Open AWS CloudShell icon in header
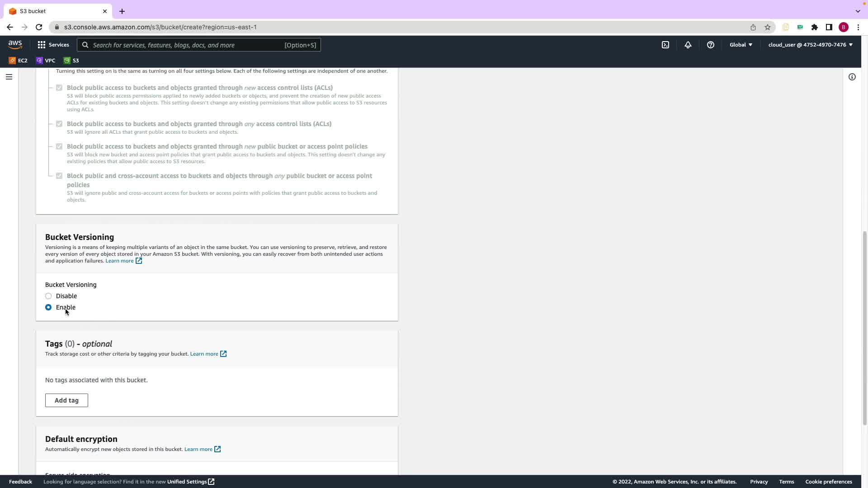 click(665, 45)
